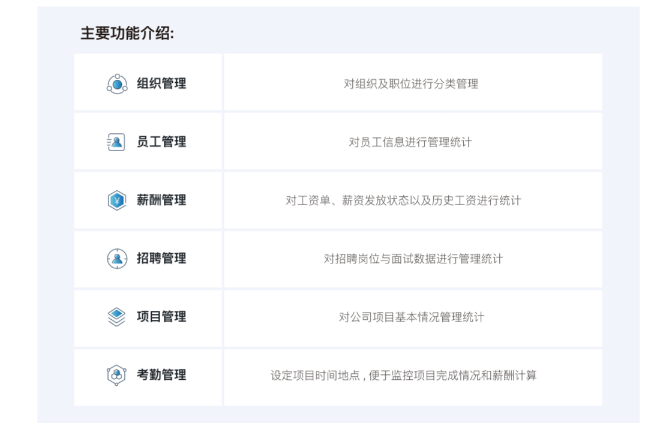The height and width of the screenshot is (423, 656).
Task: Click the 主要功能介绍 heading colon
Action: click(x=171, y=34)
